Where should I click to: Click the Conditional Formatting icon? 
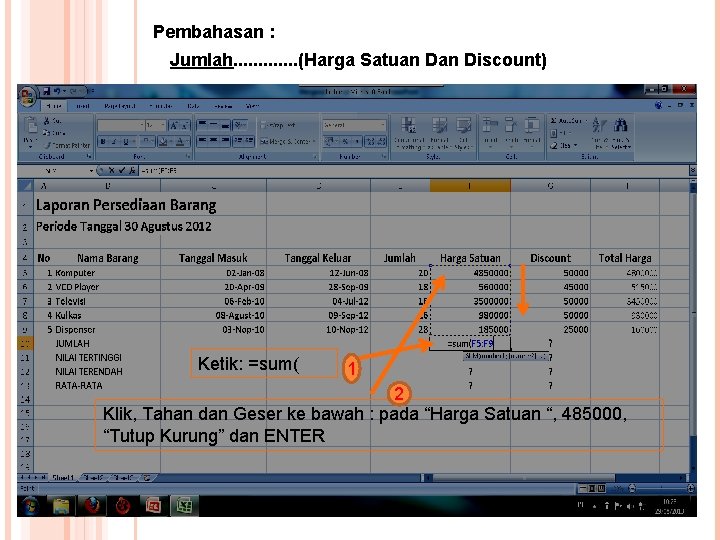point(408,126)
